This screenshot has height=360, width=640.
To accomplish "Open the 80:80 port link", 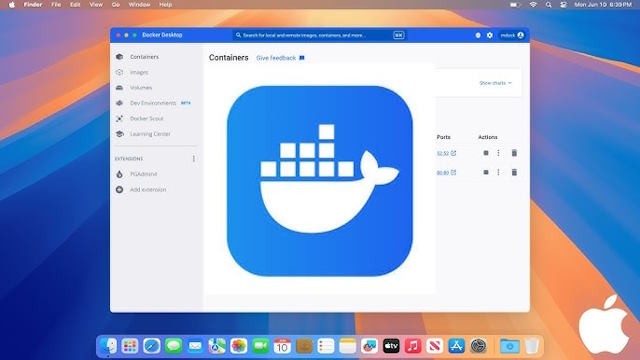I will click(446, 173).
